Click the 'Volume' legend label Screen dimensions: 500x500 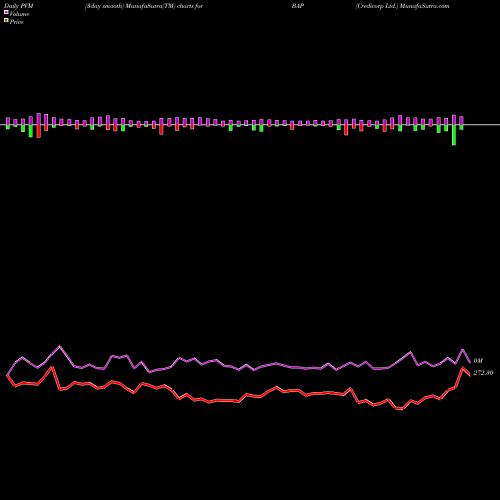[x=19, y=14]
